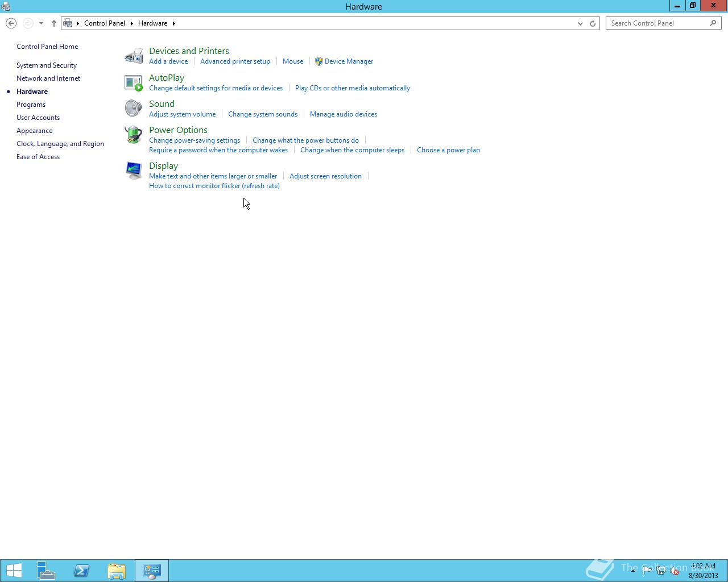Click Change when the computer sleeps

(352, 150)
